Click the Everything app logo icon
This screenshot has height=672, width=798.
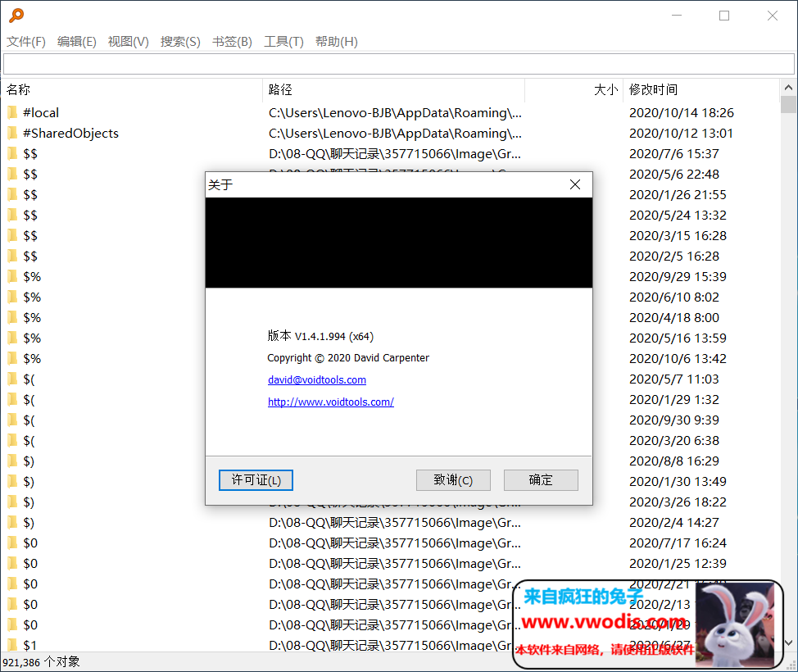[15, 14]
